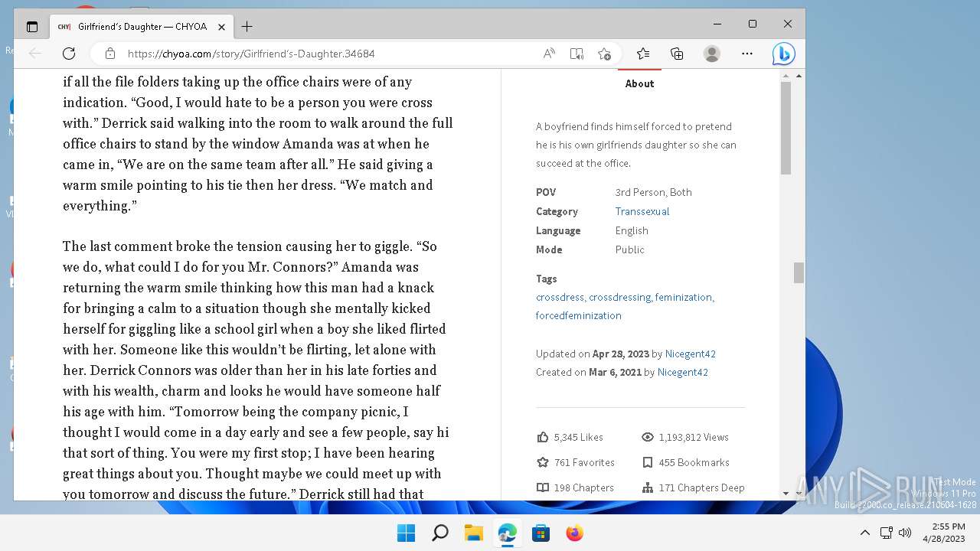This screenshot has width=980, height=551.
Task: Click the sidebar scroll-down arrow
Action: [x=786, y=494]
